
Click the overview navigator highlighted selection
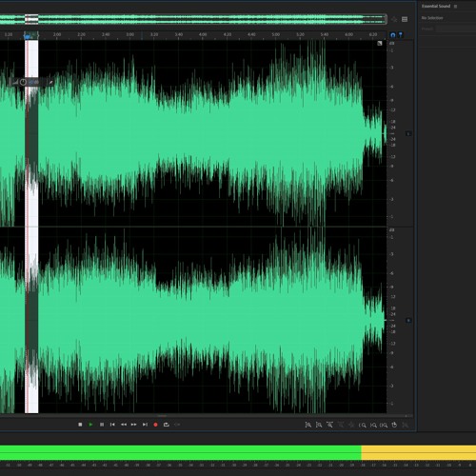(31, 19)
